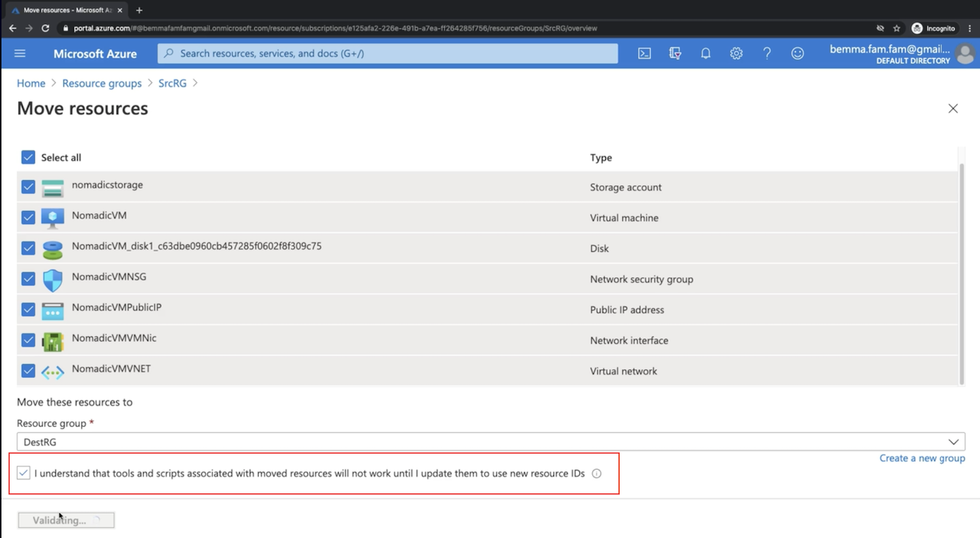The image size is (980, 538).
Task: Uncheck the nomadicstorage resource checkbox
Action: tap(28, 187)
